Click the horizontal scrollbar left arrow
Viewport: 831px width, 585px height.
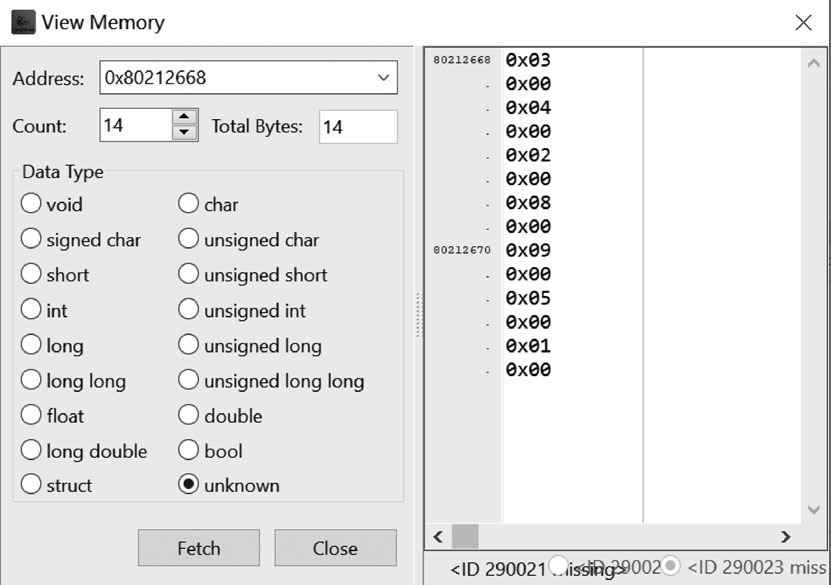click(x=438, y=537)
